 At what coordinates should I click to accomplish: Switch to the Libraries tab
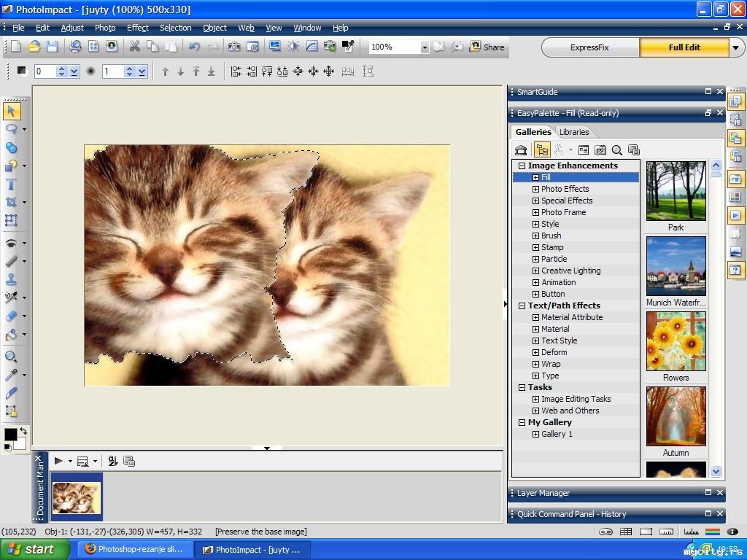tap(574, 132)
